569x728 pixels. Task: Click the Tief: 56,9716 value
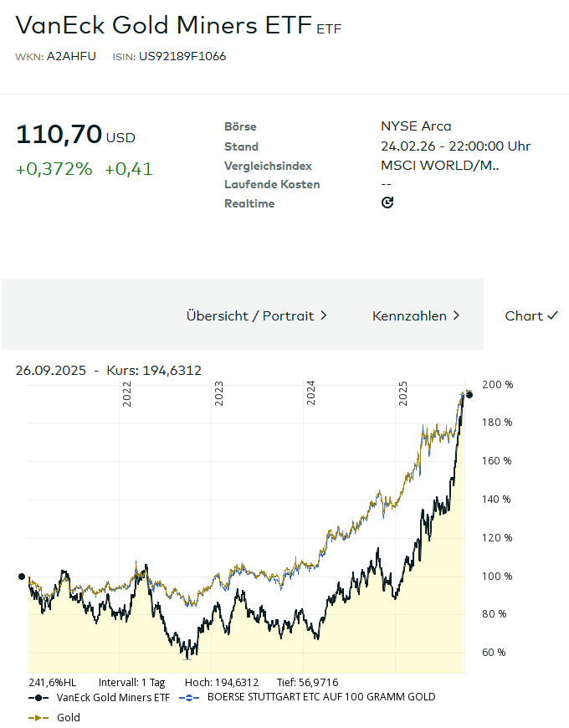point(308,683)
